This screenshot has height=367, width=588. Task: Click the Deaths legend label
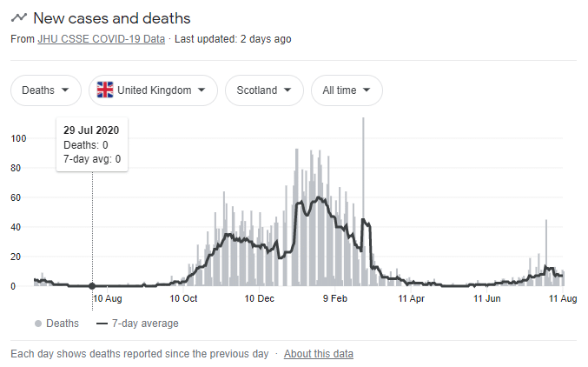tap(63, 324)
